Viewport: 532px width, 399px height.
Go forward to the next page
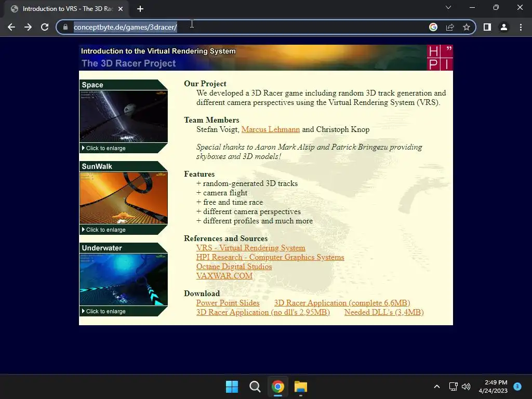(x=28, y=27)
